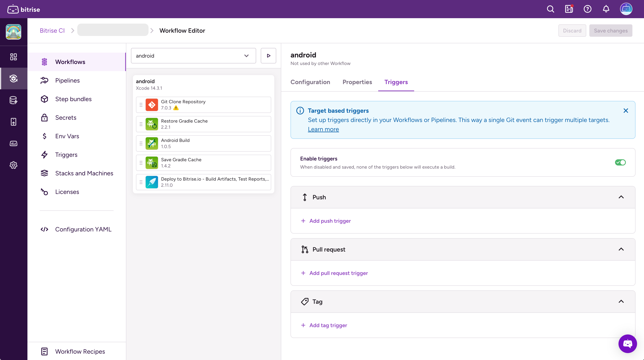The image size is (644, 360).
Task: Open Configuration YAML
Action: (76, 229)
